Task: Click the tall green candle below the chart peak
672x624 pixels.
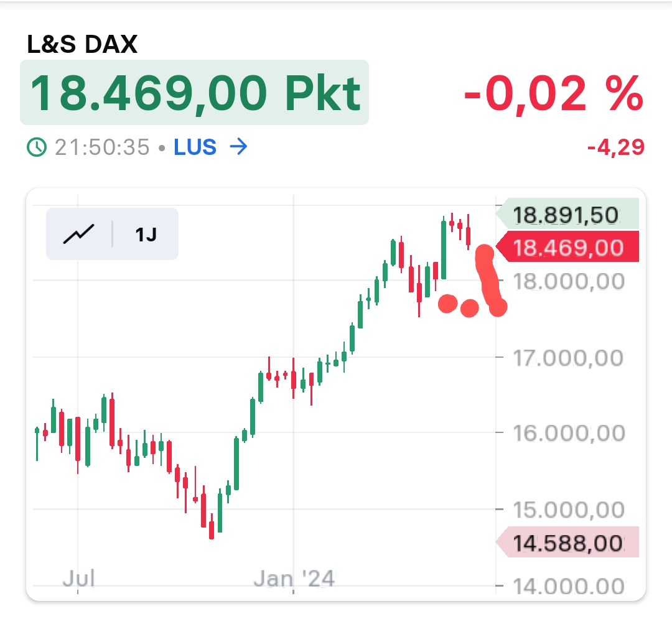Action: 444,249
